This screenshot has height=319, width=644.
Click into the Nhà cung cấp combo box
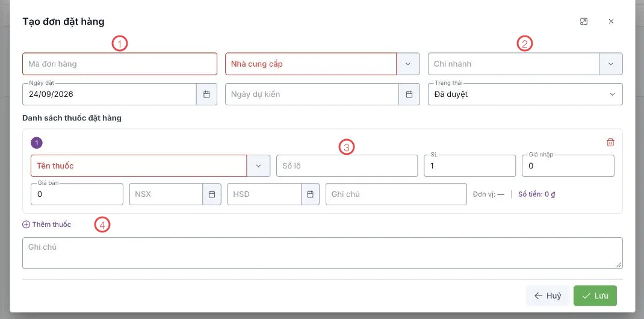(311, 64)
